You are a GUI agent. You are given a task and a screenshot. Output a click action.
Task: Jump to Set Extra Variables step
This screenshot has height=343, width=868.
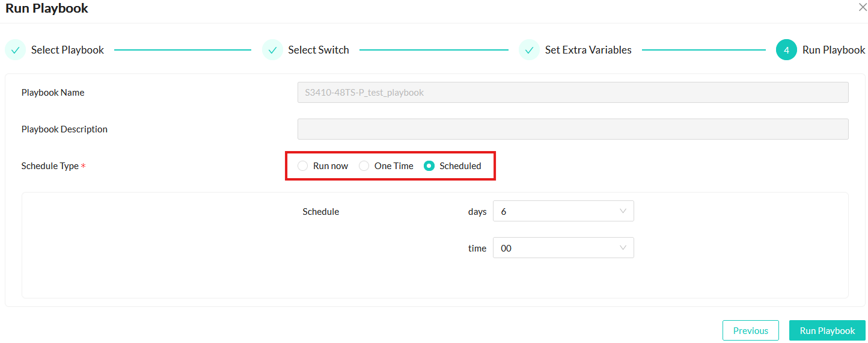click(588, 50)
